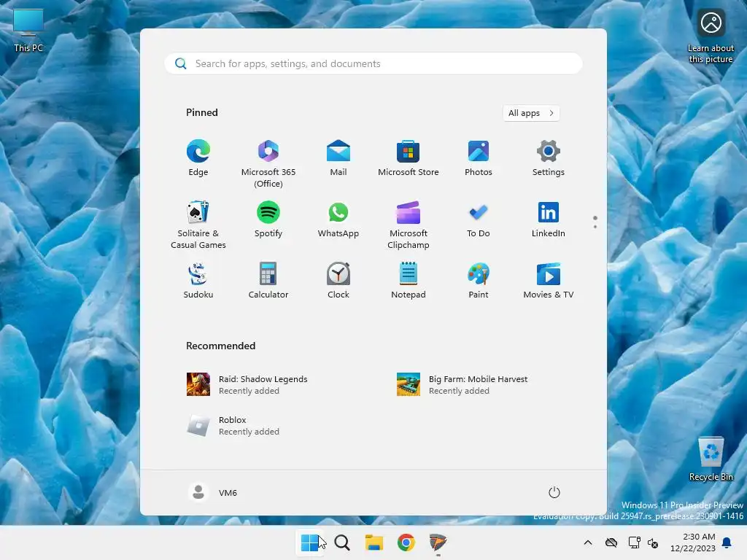Click the Start menu search box
The height and width of the screenshot is (560, 747).
(x=373, y=64)
